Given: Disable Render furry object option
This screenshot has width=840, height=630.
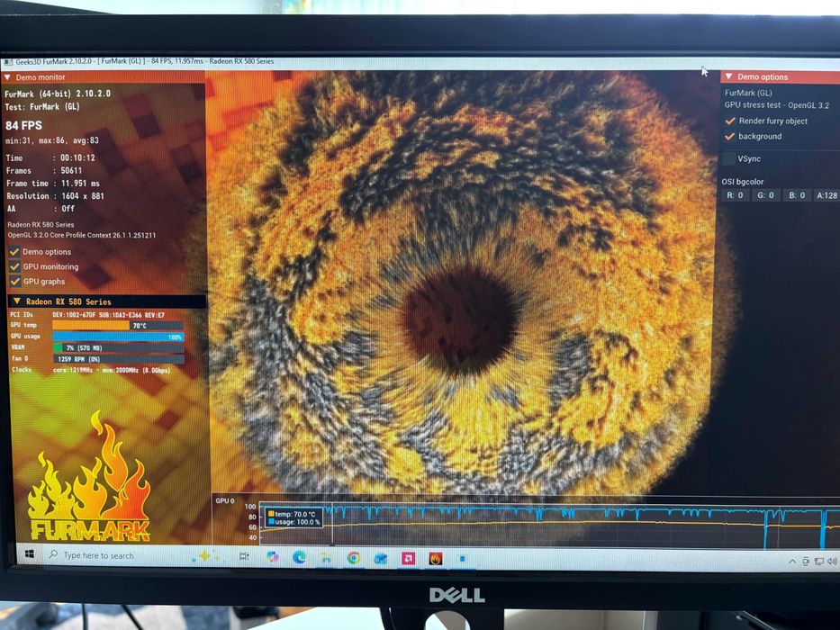Looking at the screenshot, I should point(729,121).
